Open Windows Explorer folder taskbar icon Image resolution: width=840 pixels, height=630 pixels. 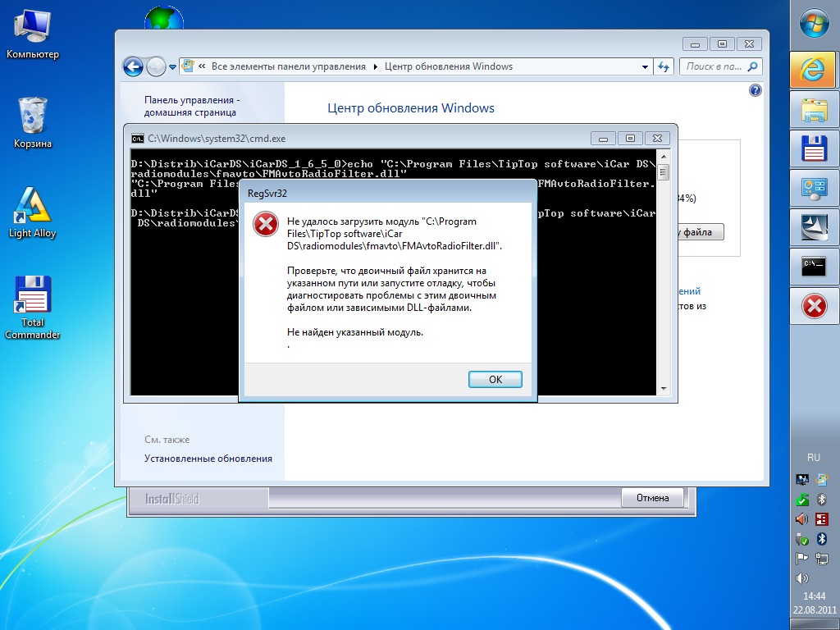tap(813, 110)
